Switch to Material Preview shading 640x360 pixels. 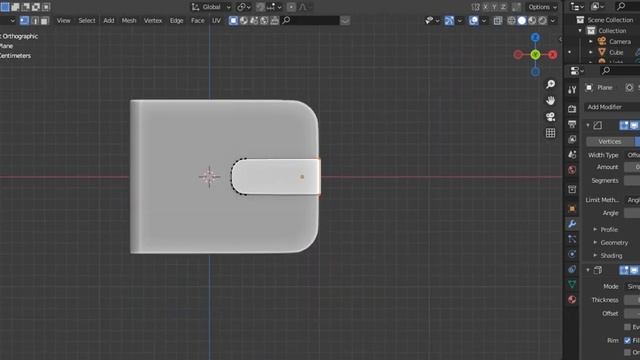tap(532, 20)
